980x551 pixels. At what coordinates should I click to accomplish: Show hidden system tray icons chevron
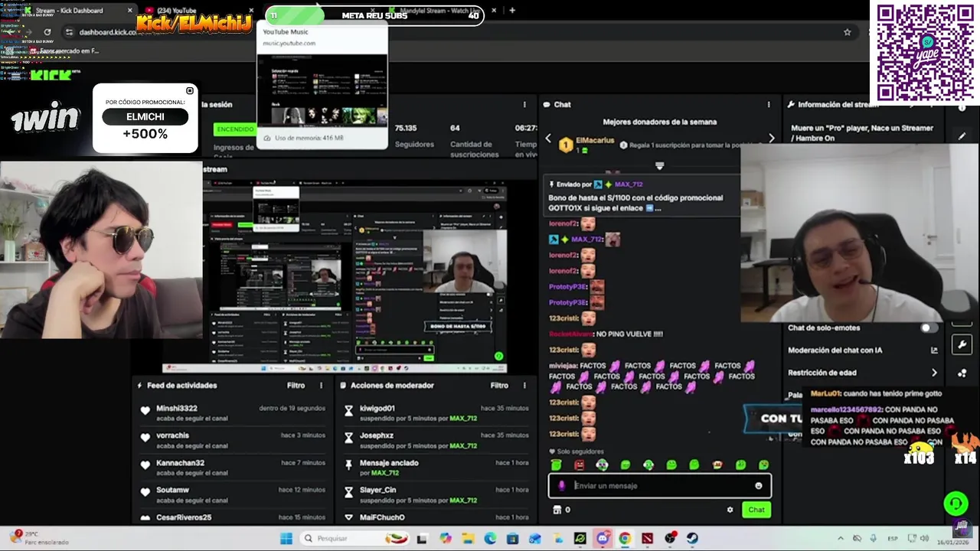[841, 538]
